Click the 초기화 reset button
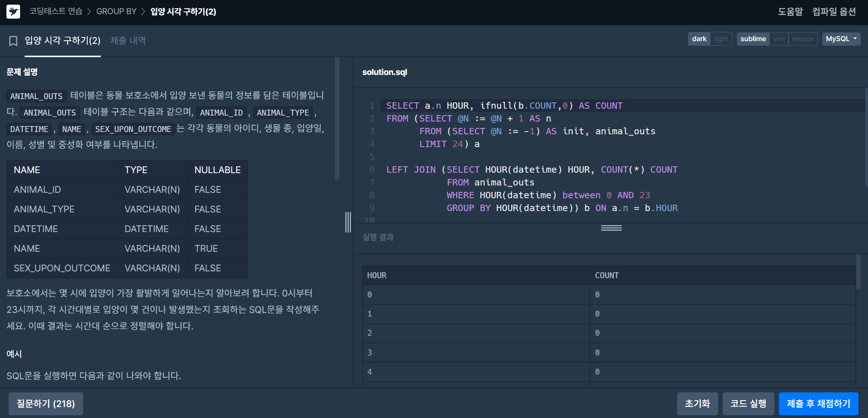The image size is (868, 418). point(697,404)
